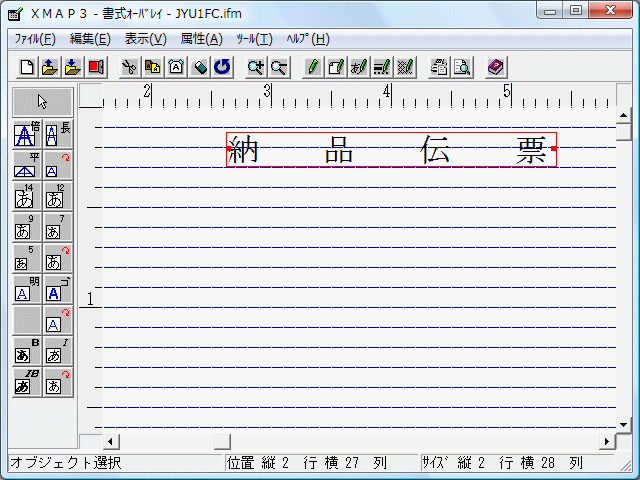Click the paste clipboard A icon

176,67
